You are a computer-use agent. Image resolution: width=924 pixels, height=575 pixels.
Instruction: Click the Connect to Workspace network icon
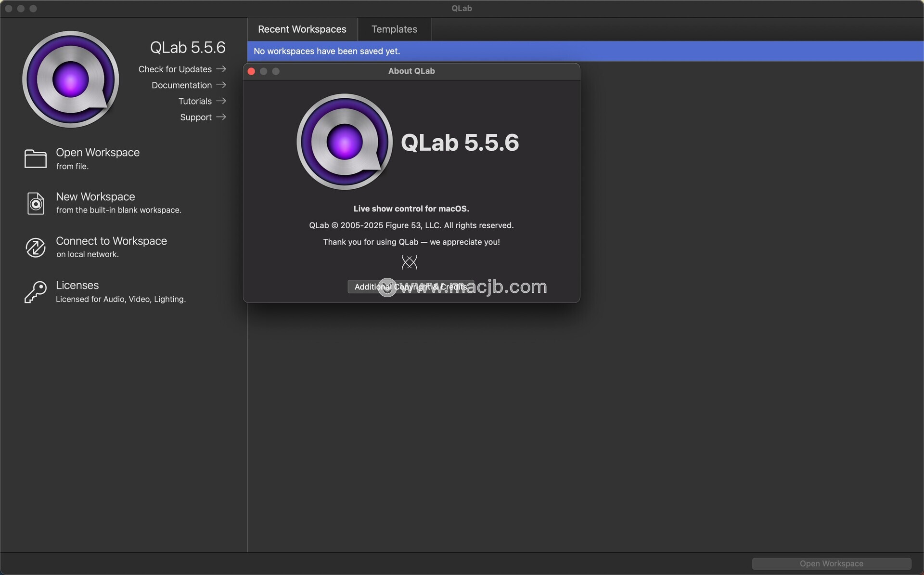pos(36,248)
